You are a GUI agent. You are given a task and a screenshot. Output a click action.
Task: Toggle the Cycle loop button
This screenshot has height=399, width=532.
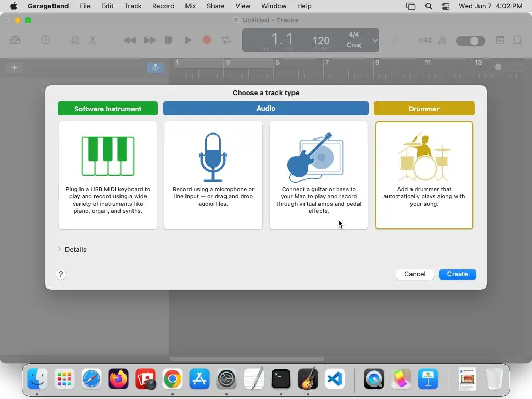point(226,40)
